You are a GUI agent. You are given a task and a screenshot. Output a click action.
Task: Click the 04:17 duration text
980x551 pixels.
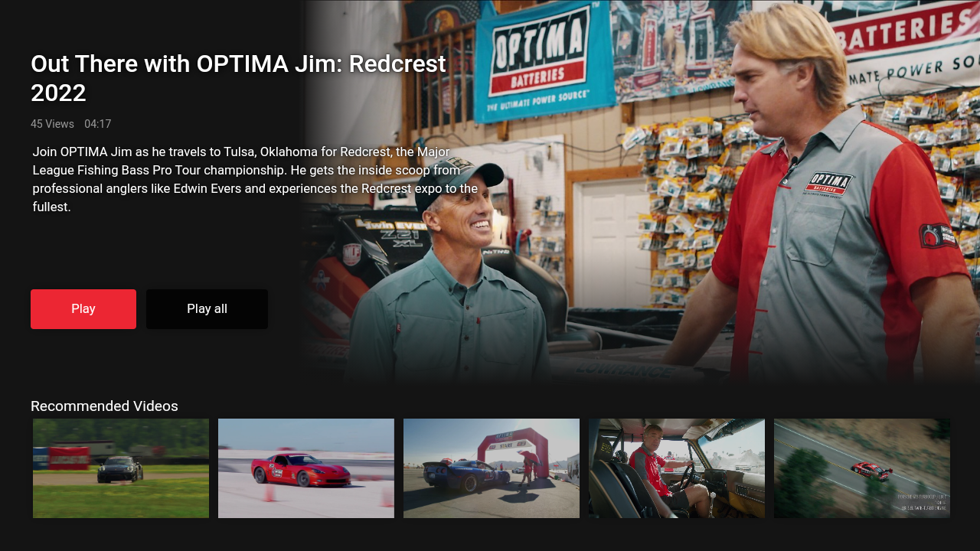pos(98,124)
